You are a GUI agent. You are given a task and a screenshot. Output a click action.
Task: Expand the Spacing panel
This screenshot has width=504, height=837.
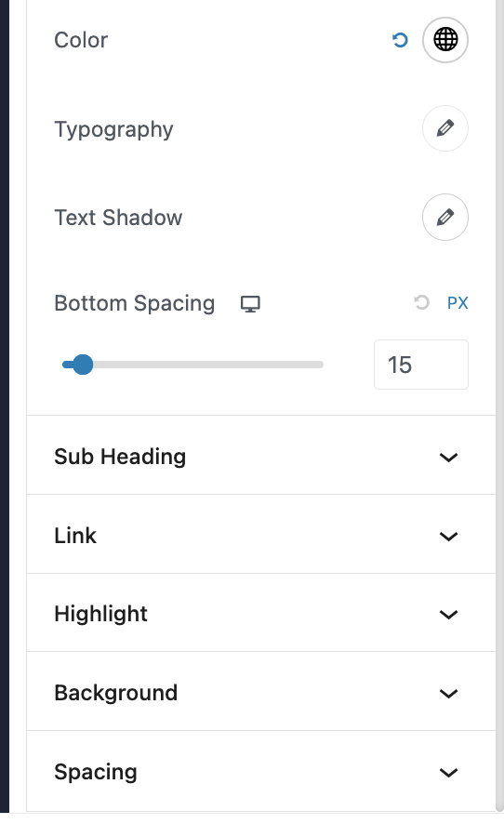[261, 771]
